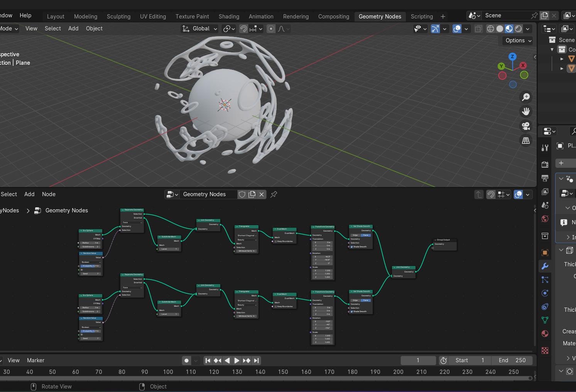Toggle Keep Boundaries in the upper Dual Mesh node
576x392 pixels.
(276, 242)
